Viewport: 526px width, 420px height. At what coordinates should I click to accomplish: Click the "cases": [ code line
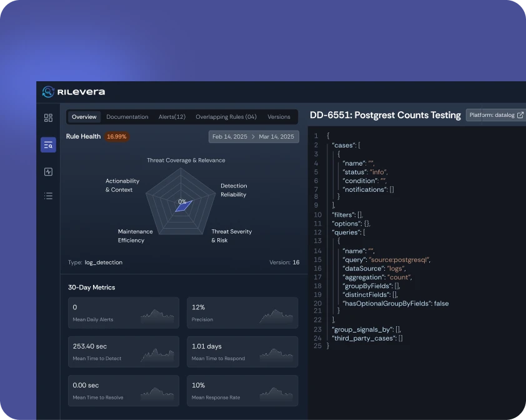click(x=346, y=146)
